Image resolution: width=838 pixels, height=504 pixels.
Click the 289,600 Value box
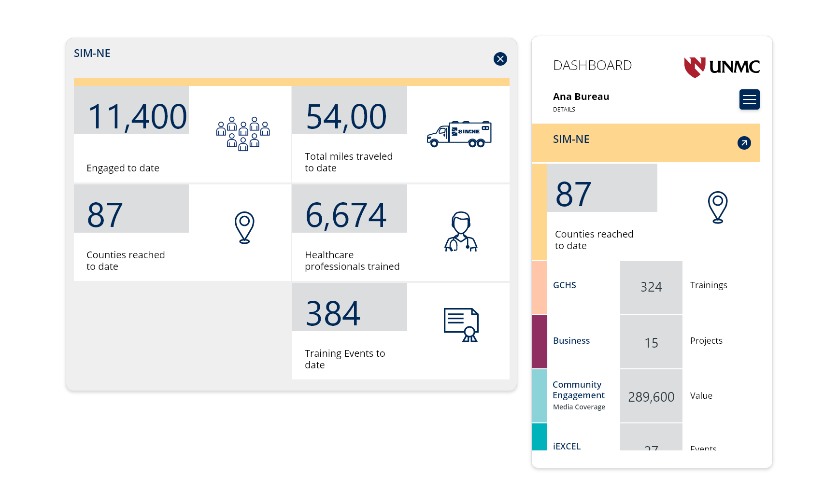tap(651, 397)
